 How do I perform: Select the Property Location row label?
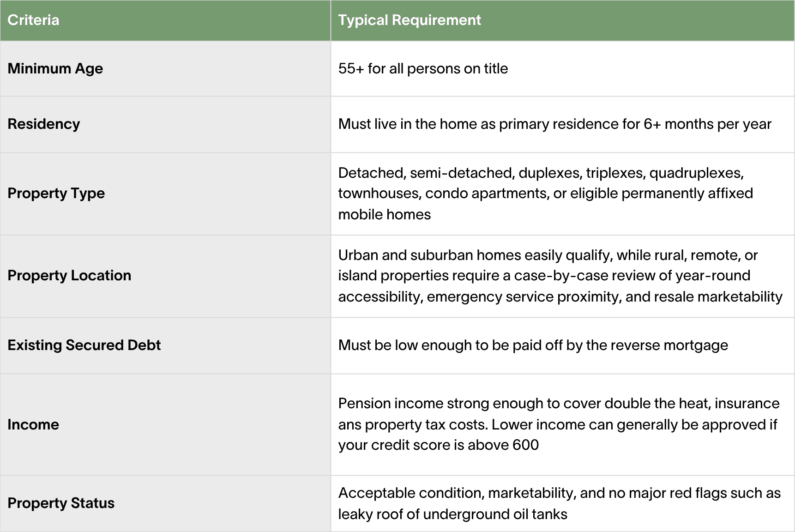69,275
